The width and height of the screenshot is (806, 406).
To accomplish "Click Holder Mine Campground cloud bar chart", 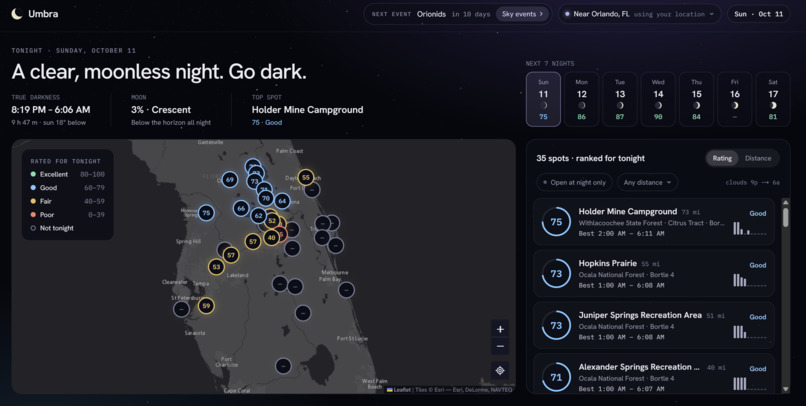I will pos(749,229).
